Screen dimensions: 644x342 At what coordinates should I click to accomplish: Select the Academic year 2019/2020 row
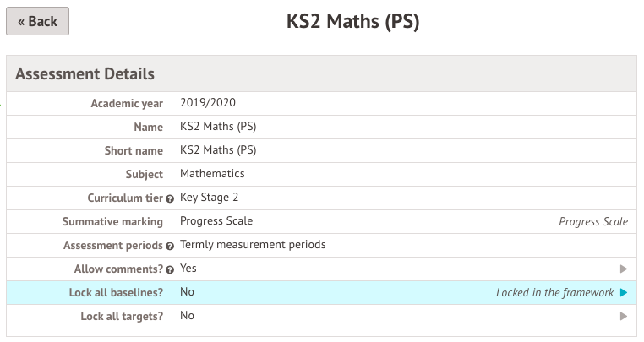(208, 103)
